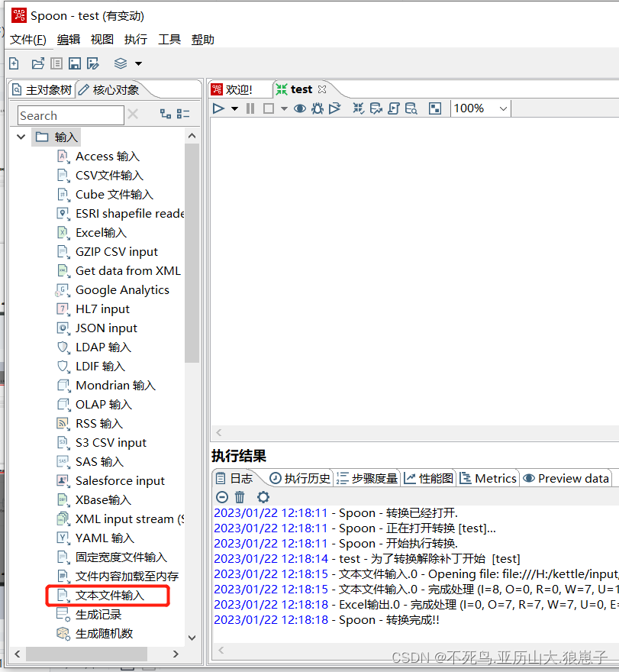Screen dimensions: 619x672
Task: Open the 视图 menu
Action: pyautogui.click(x=102, y=40)
